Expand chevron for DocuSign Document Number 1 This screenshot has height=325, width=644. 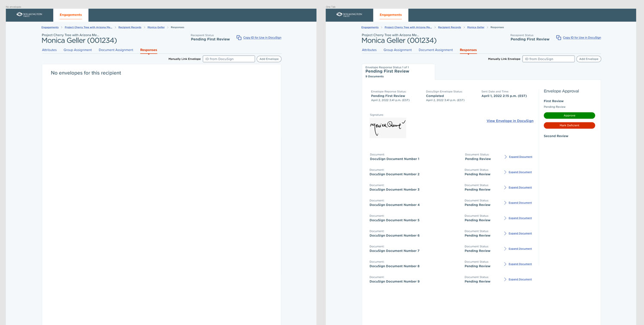[505, 157]
